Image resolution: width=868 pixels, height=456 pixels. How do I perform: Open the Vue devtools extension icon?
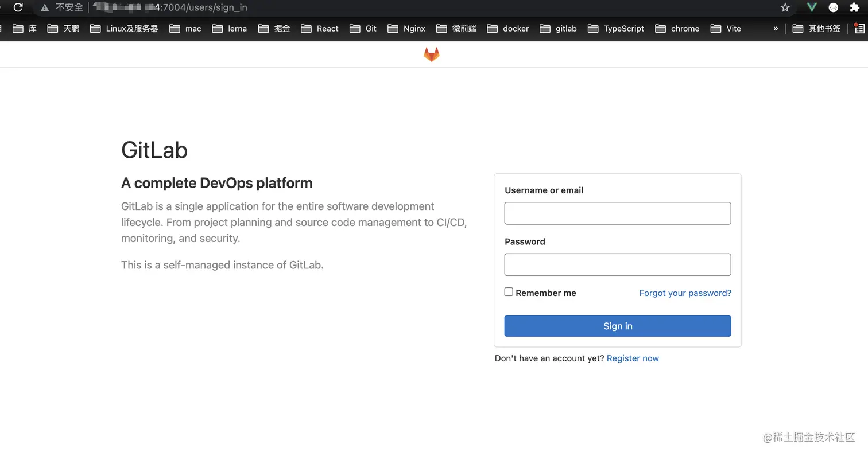pyautogui.click(x=812, y=7)
